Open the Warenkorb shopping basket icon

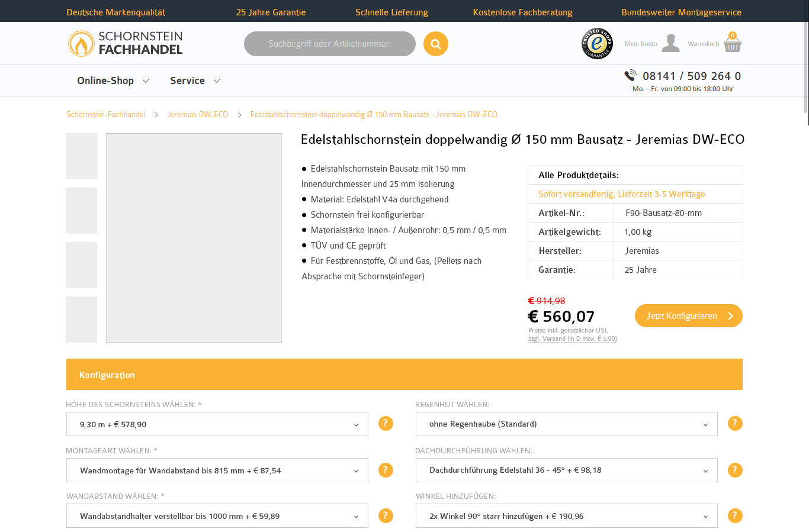pyautogui.click(x=733, y=43)
